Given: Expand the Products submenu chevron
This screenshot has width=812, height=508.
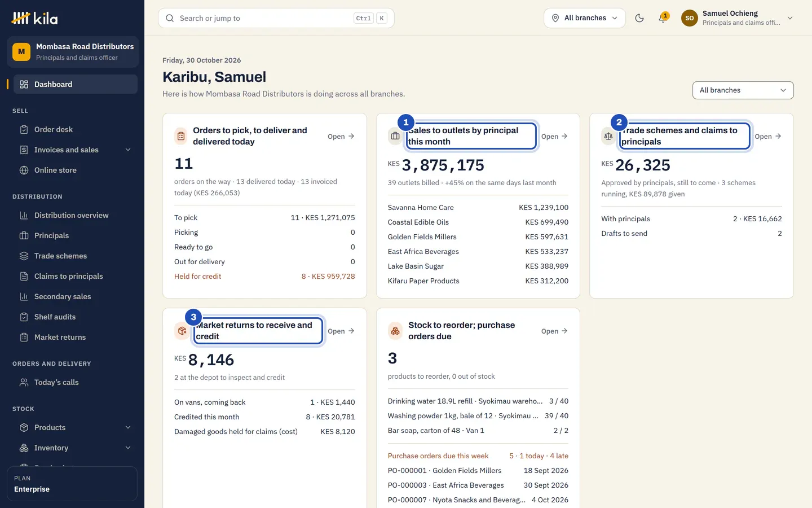Looking at the screenshot, I should pos(128,427).
